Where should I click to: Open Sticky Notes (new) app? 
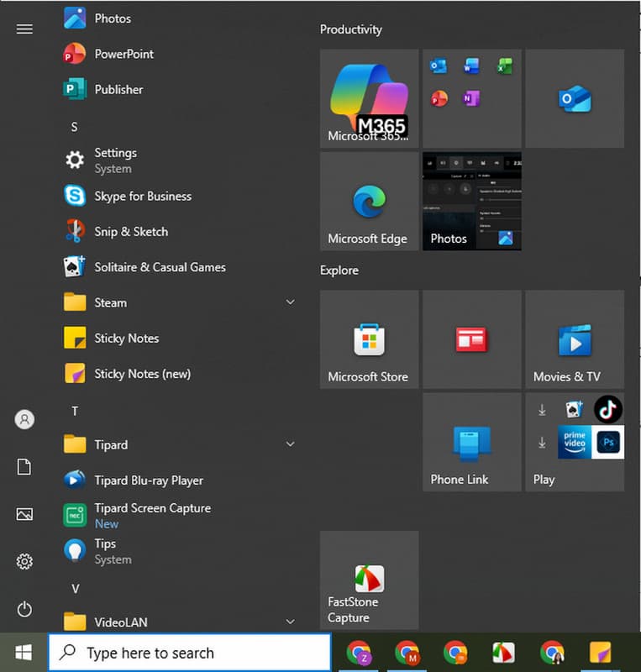click(x=180, y=374)
